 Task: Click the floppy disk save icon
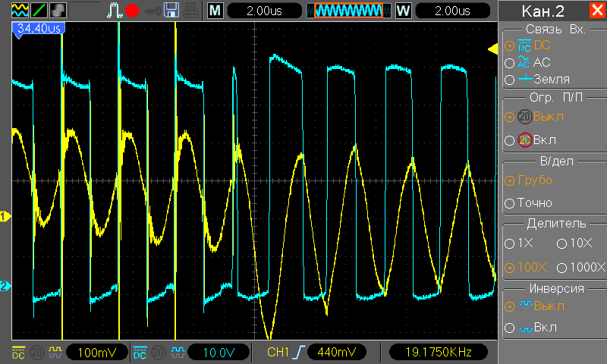(x=171, y=11)
